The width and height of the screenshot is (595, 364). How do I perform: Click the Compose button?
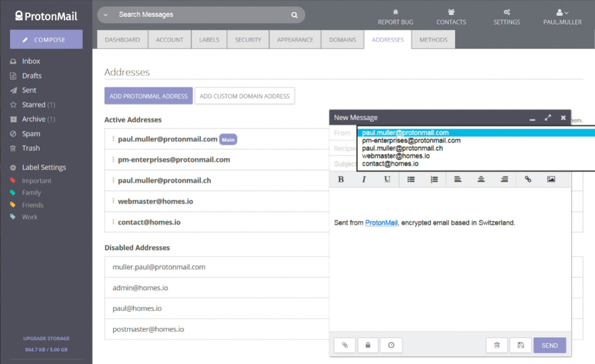(46, 39)
